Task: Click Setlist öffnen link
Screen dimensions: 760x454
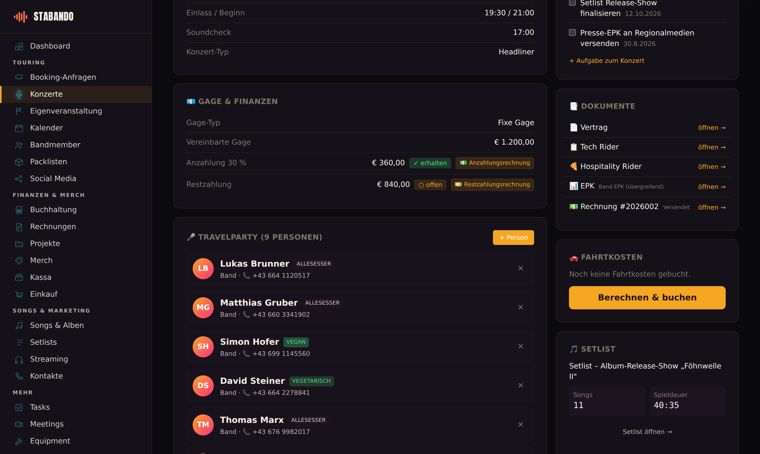Action: point(647,432)
